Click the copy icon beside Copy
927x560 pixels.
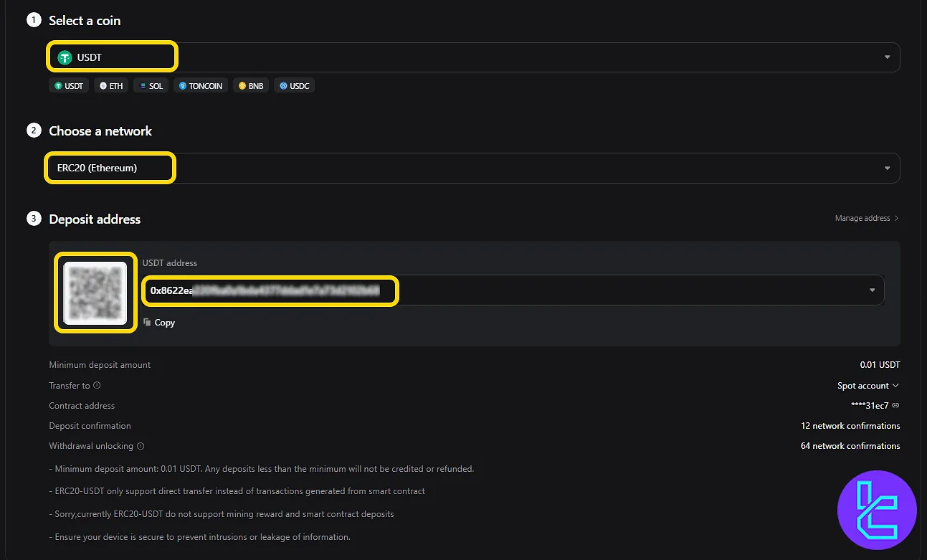(147, 323)
